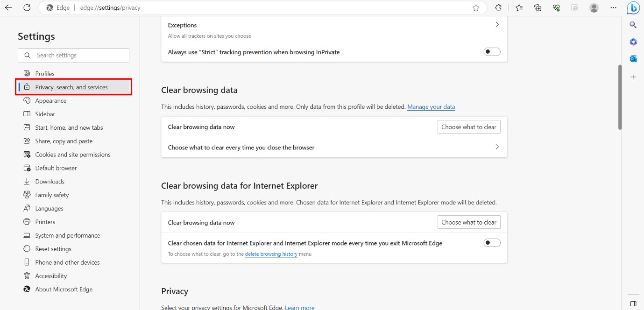Image resolution: width=644 pixels, height=310 pixels.
Task: Refresh the page with the reload icon
Action: point(27,8)
